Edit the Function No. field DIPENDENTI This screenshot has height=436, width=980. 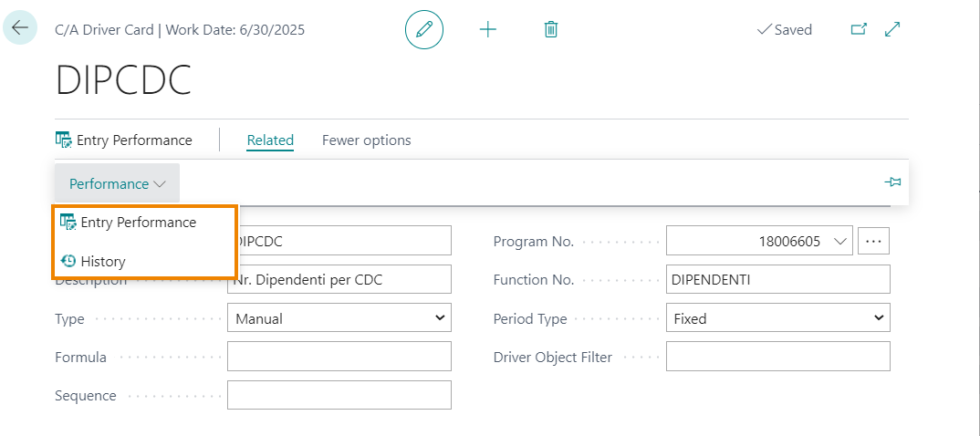[778, 279]
